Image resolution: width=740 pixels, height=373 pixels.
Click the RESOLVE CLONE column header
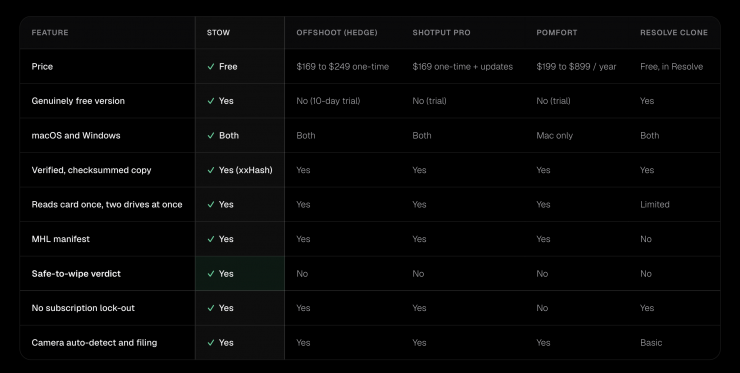(x=674, y=33)
